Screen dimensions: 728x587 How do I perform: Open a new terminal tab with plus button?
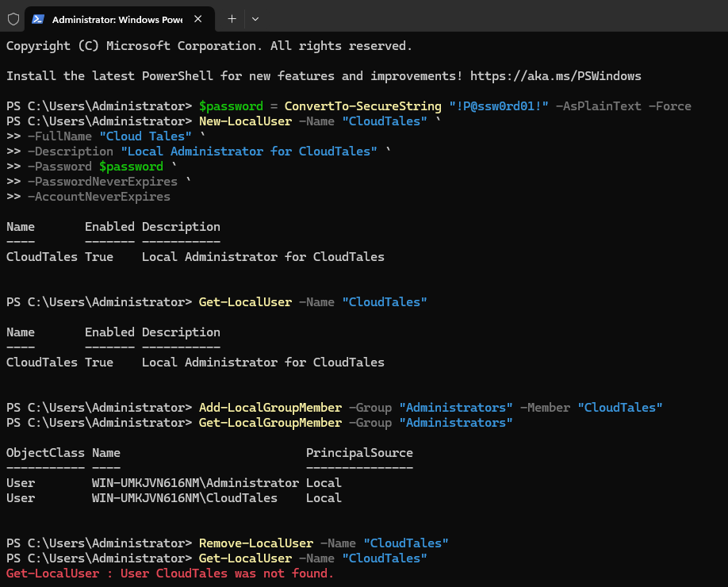[x=232, y=19]
